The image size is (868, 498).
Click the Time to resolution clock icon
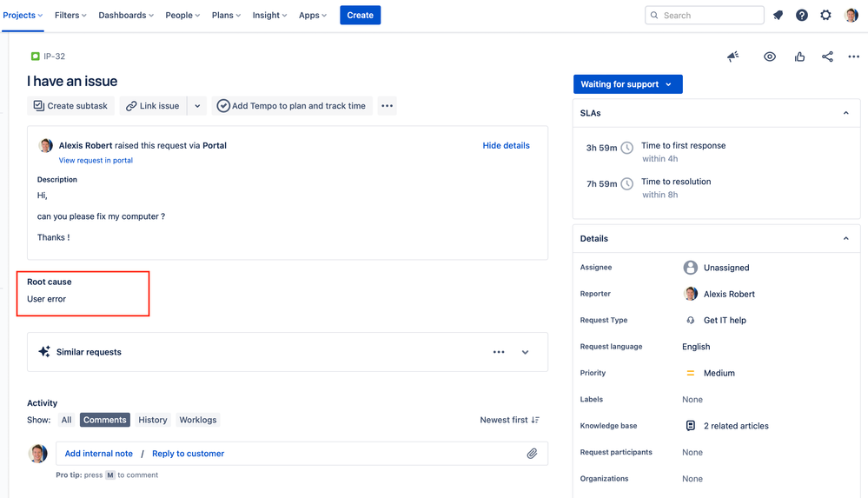626,184
